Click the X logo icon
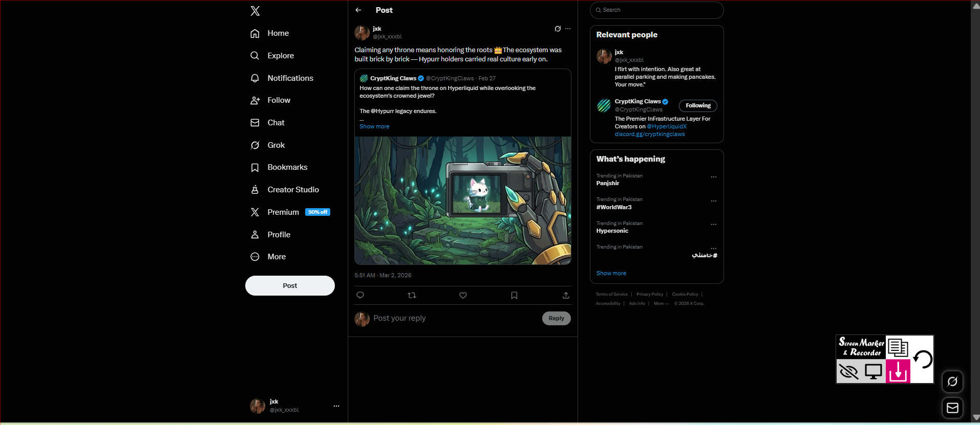Image resolution: width=980 pixels, height=425 pixels. [x=255, y=11]
